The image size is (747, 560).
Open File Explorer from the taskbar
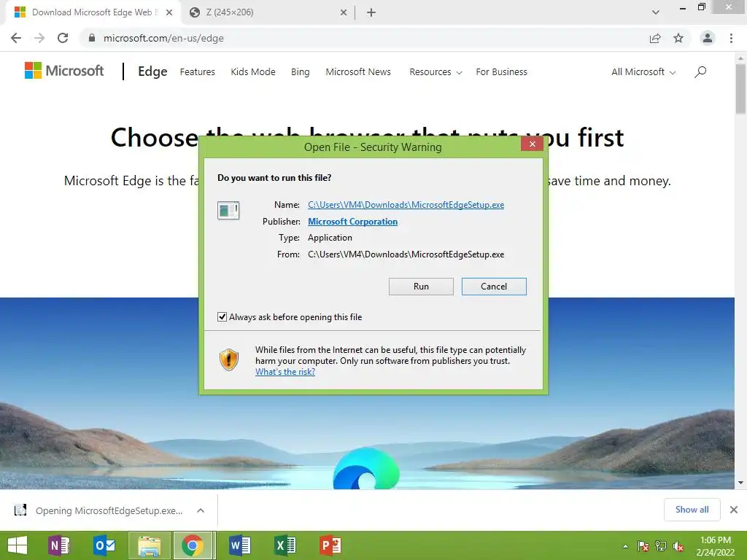pos(149,545)
